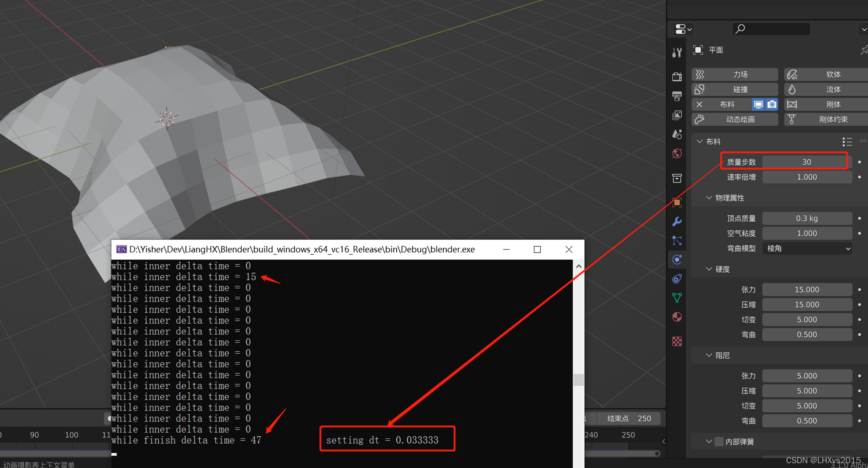Collapse the 硬度 section
The image size is (868, 468).
(709, 269)
